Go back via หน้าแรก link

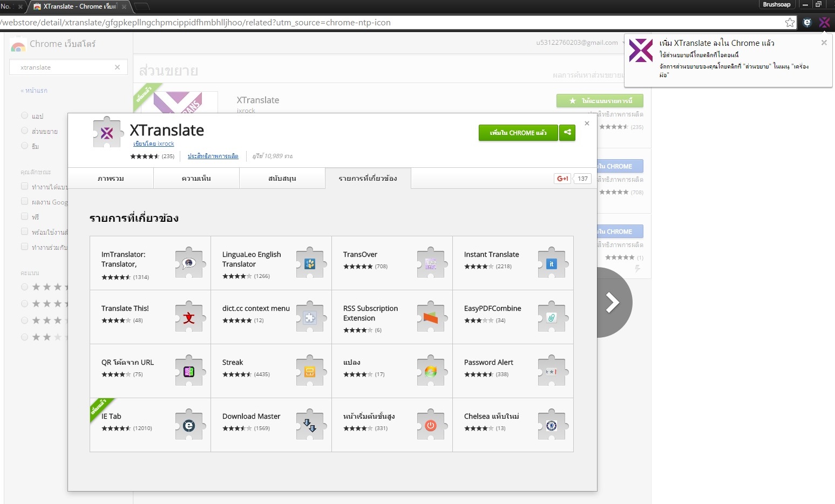pos(34,91)
